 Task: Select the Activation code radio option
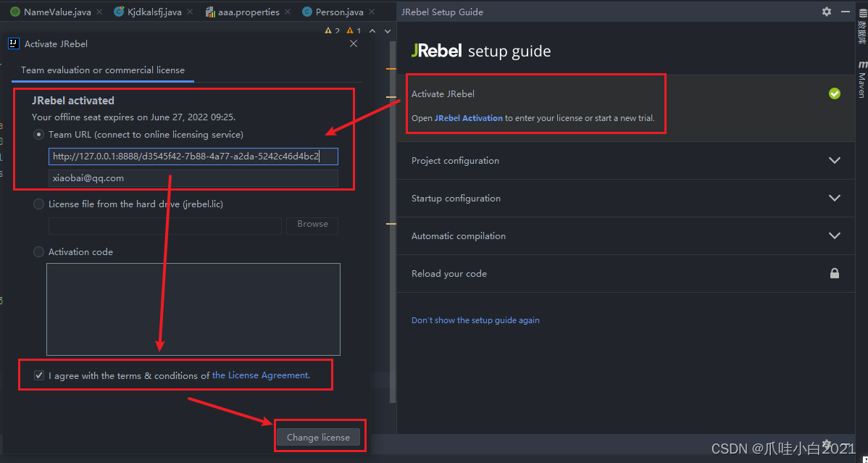coord(38,251)
